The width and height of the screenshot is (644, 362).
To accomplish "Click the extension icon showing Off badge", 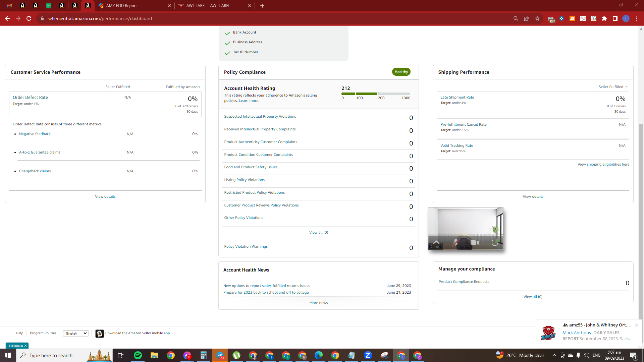I will click(x=551, y=19).
